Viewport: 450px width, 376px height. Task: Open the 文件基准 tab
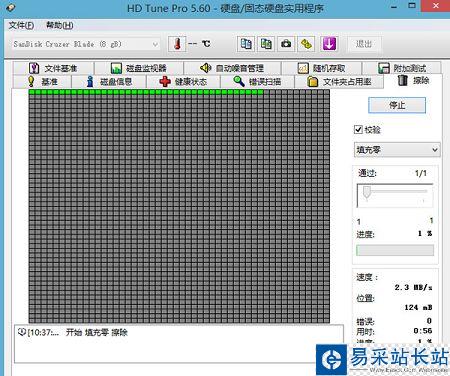tap(53, 68)
